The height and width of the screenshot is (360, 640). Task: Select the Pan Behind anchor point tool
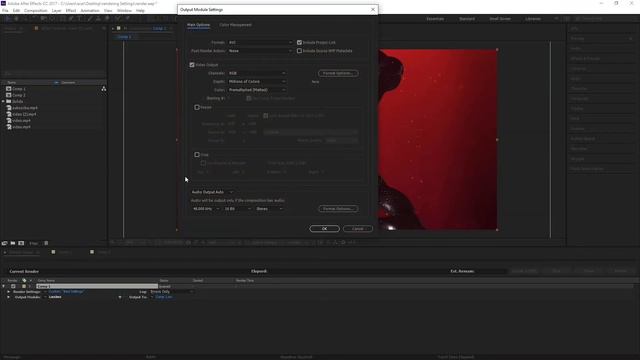click(52, 18)
